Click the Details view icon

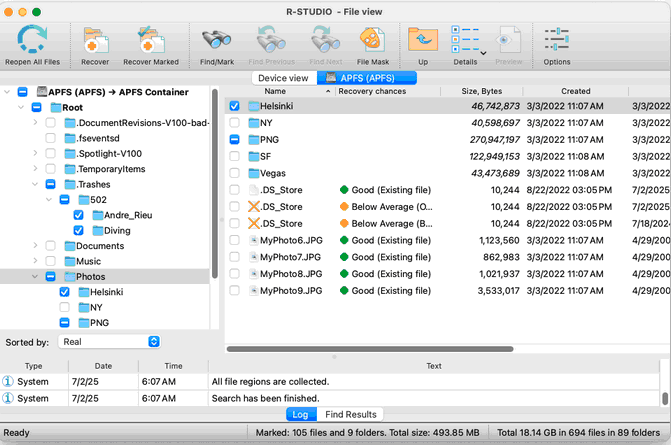(465, 39)
